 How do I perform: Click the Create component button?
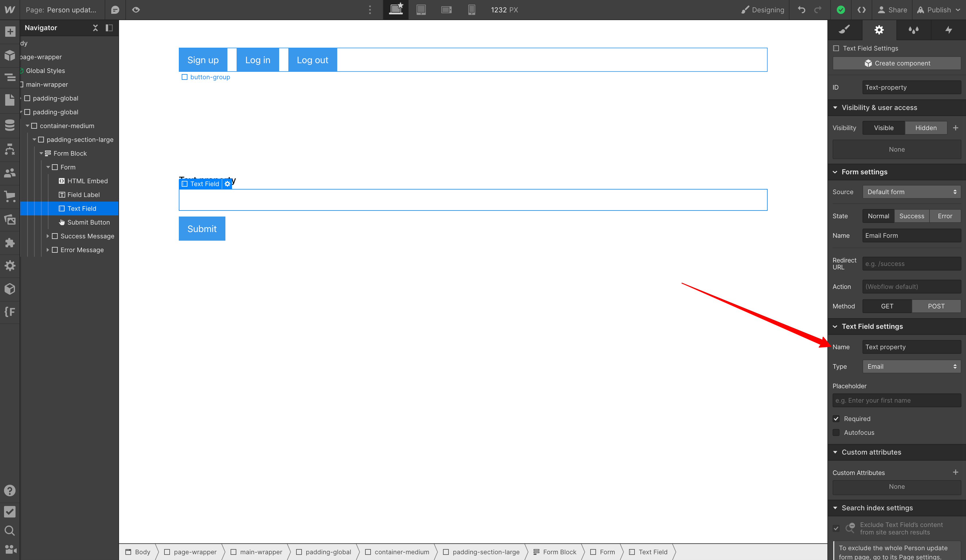[x=897, y=63]
